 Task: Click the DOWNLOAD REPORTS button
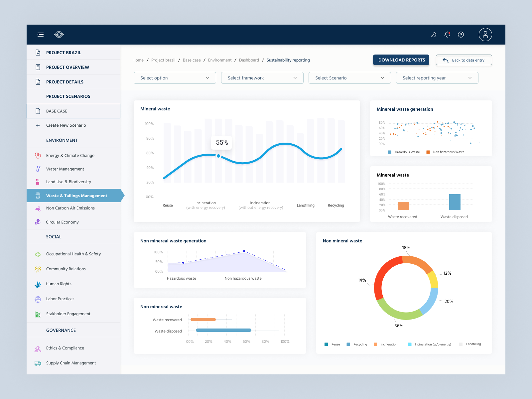click(401, 60)
